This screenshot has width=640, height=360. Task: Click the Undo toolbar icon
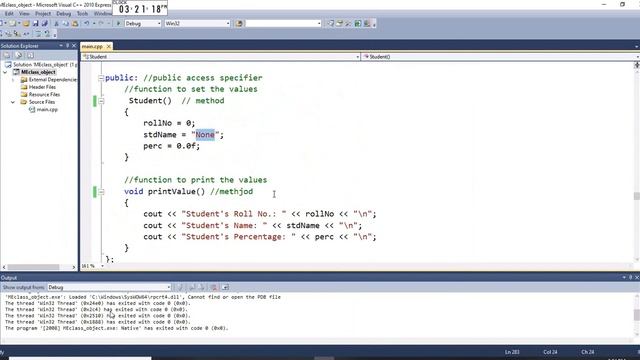click(x=87, y=24)
